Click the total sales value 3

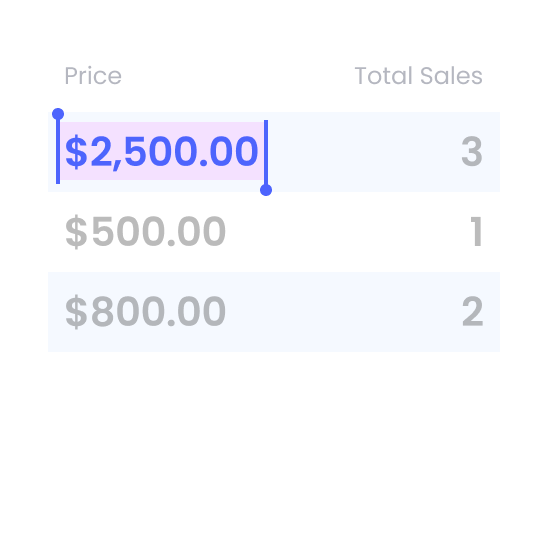click(472, 152)
